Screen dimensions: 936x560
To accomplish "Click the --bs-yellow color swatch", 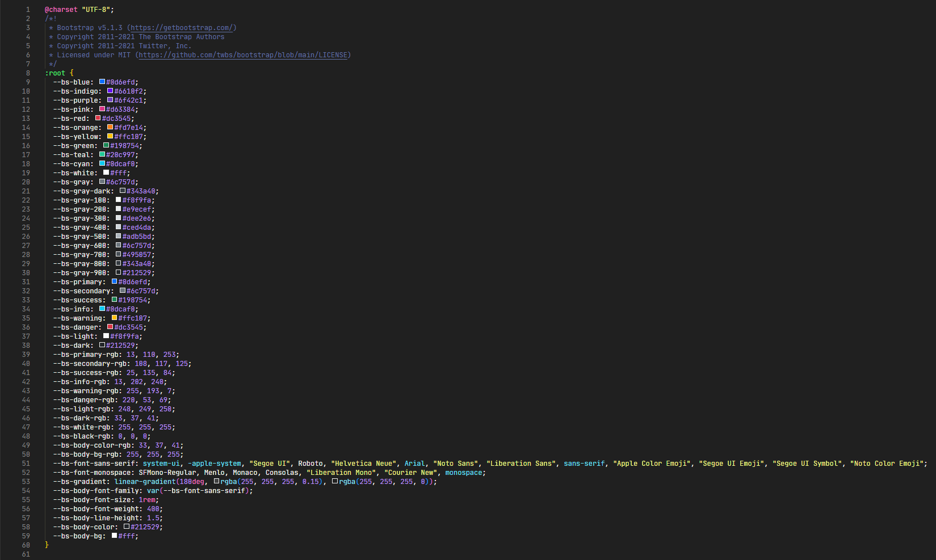I will (x=110, y=136).
